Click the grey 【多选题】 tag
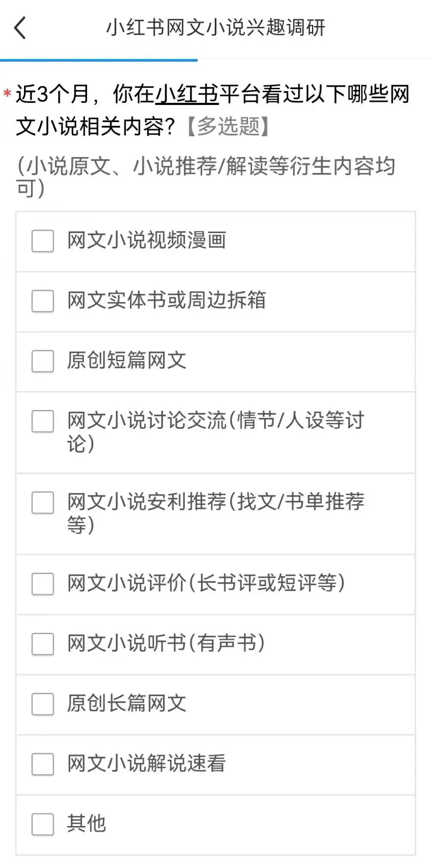 click(x=228, y=127)
